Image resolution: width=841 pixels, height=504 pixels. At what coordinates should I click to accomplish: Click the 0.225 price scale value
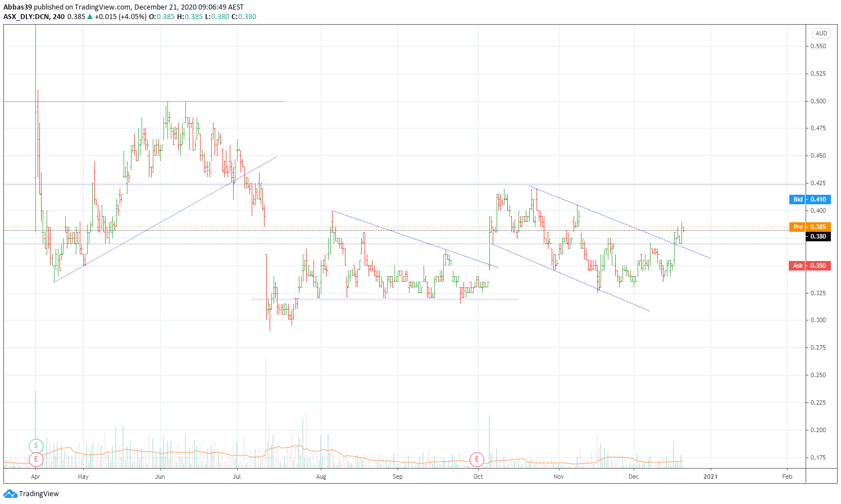[818, 402]
